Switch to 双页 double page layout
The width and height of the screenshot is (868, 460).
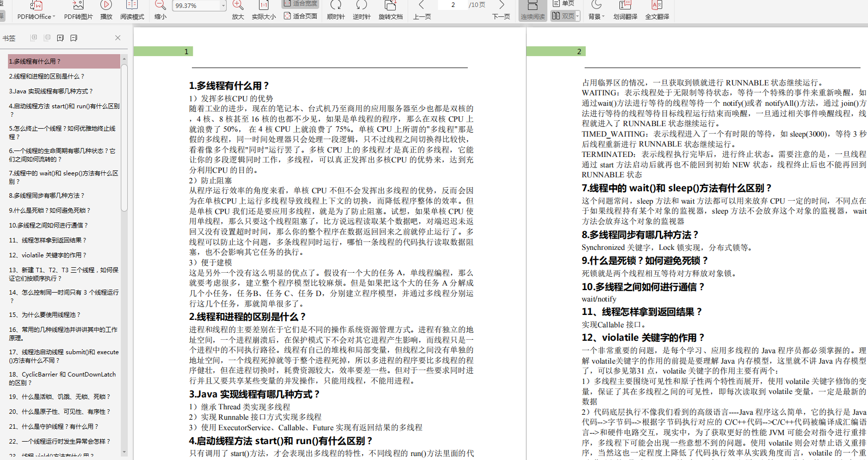pos(563,16)
